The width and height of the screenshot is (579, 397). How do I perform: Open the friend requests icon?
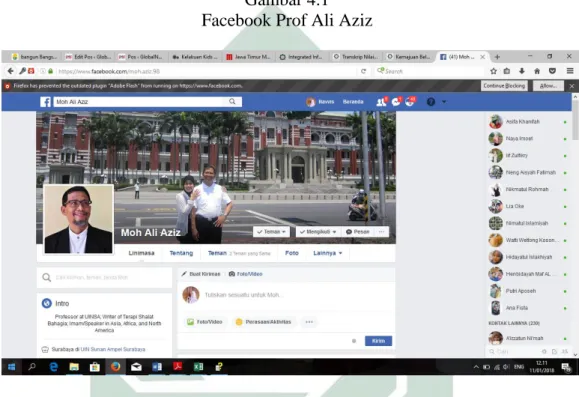tap(381, 102)
